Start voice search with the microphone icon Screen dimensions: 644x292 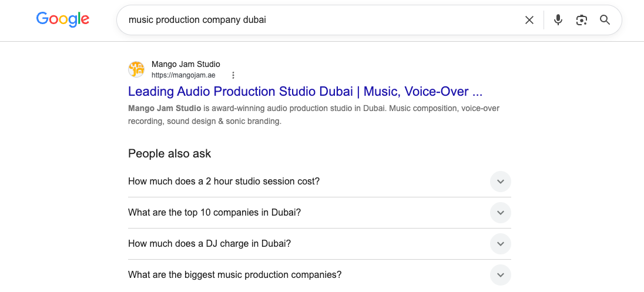click(x=558, y=20)
